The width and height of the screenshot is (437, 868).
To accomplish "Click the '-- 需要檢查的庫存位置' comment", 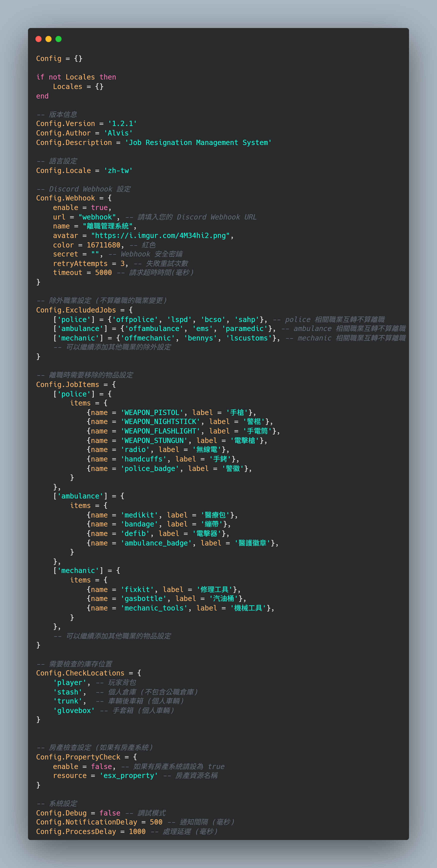I will click(x=74, y=664).
